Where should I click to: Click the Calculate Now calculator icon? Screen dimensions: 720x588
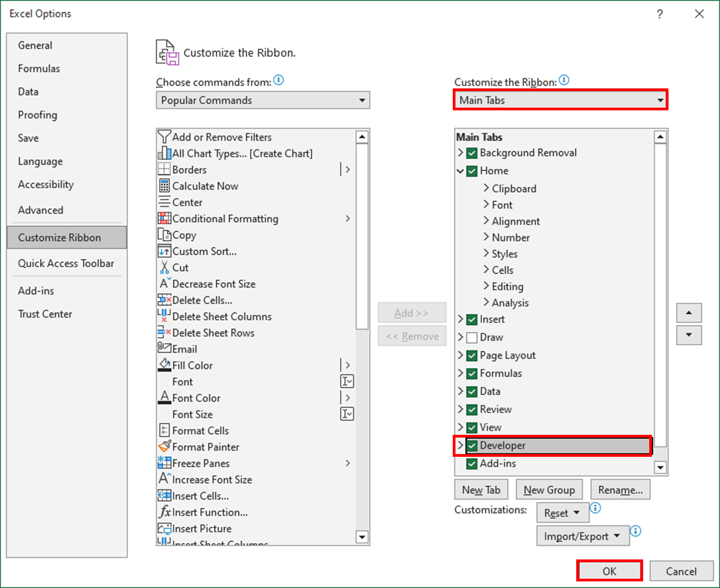point(164,186)
